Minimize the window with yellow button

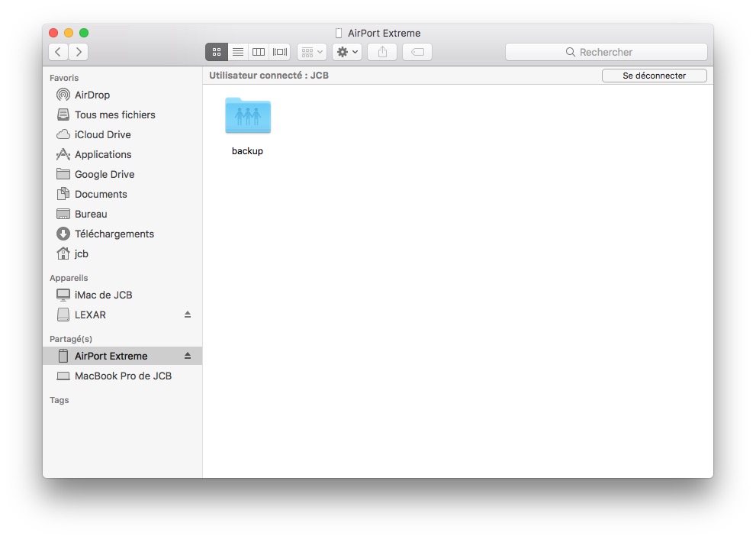pyautogui.click(x=69, y=33)
